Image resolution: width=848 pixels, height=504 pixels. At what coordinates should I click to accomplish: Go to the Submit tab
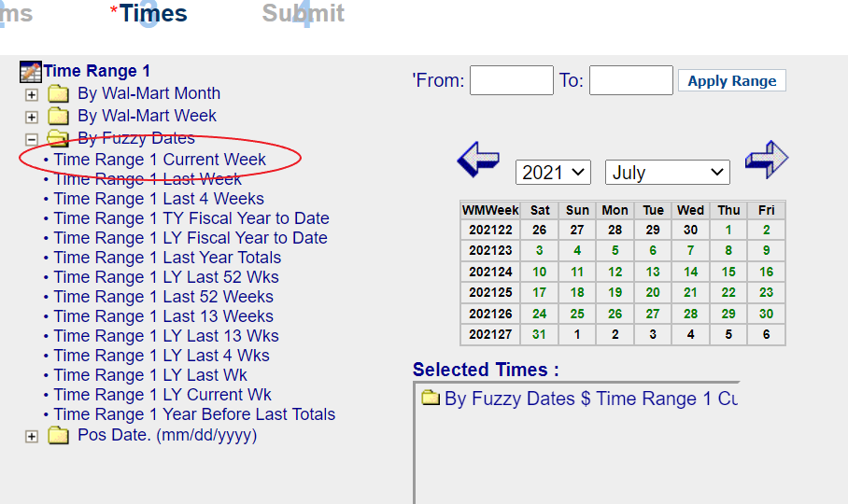click(303, 13)
